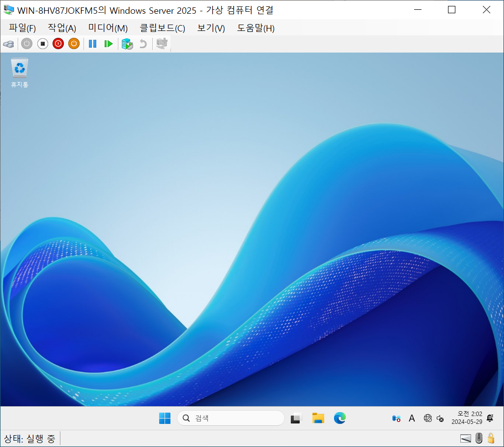Open the 클립보드(C) menu
Image resolution: width=504 pixels, height=447 pixels.
[162, 28]
